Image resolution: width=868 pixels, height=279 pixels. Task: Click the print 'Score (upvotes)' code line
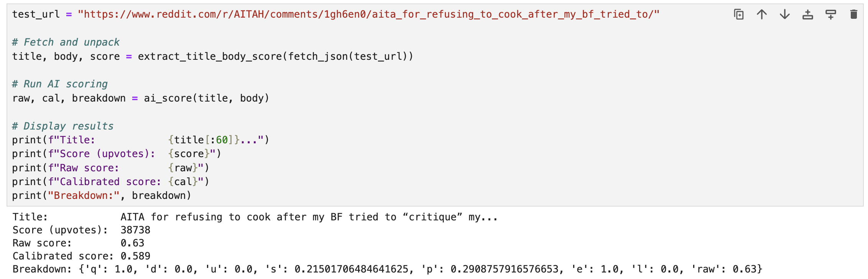116,154
